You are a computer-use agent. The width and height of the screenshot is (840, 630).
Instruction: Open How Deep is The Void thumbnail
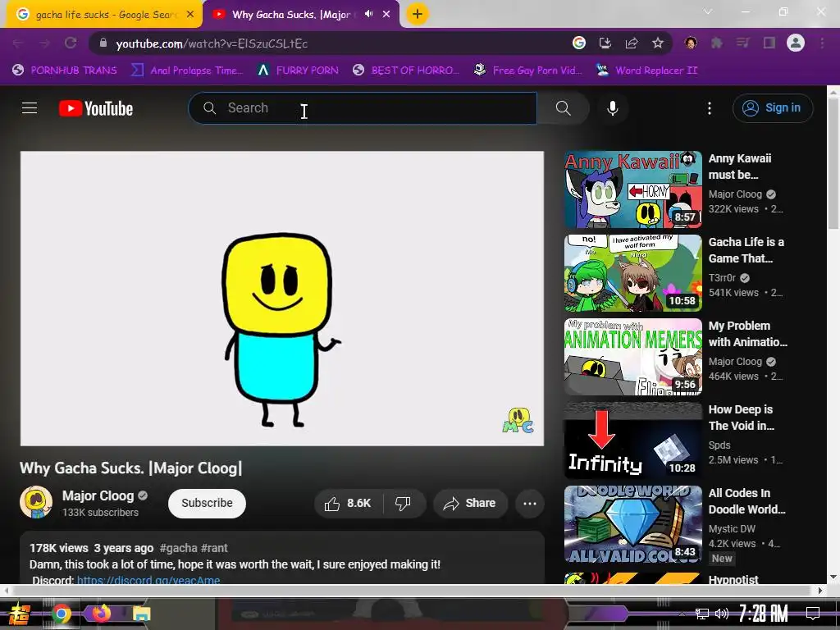pos(632,440)
